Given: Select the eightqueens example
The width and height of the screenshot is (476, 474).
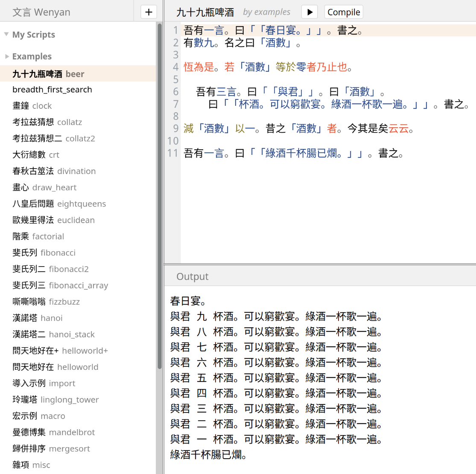Looking at the screenshot, I should coord(59,204).
